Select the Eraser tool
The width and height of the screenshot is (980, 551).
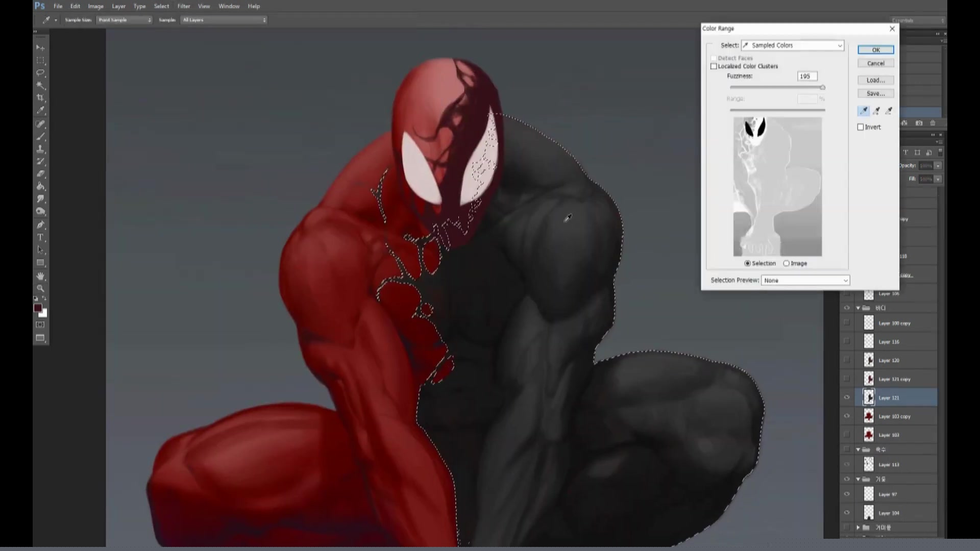point(40,174)
